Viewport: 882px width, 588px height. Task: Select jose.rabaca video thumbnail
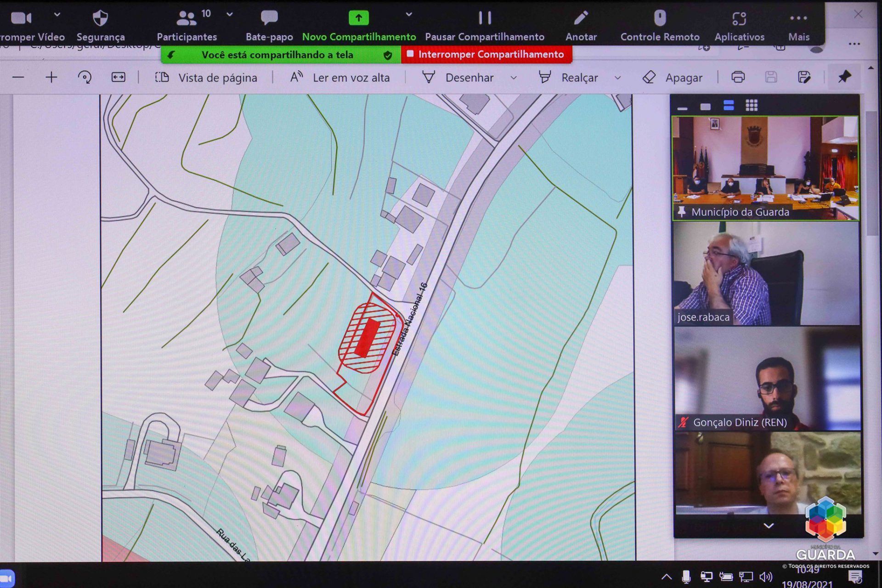767,273
